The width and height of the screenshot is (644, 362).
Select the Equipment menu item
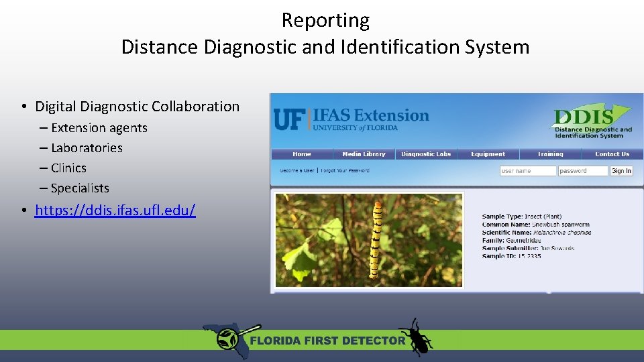[488, 154]
